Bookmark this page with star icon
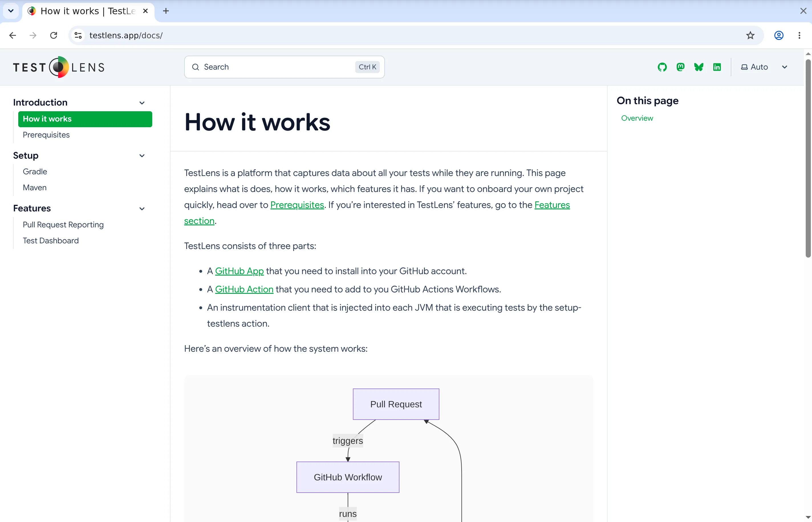The width and height of the screenshot is (812, 522). pyautogui.click(x=750, y=35)
